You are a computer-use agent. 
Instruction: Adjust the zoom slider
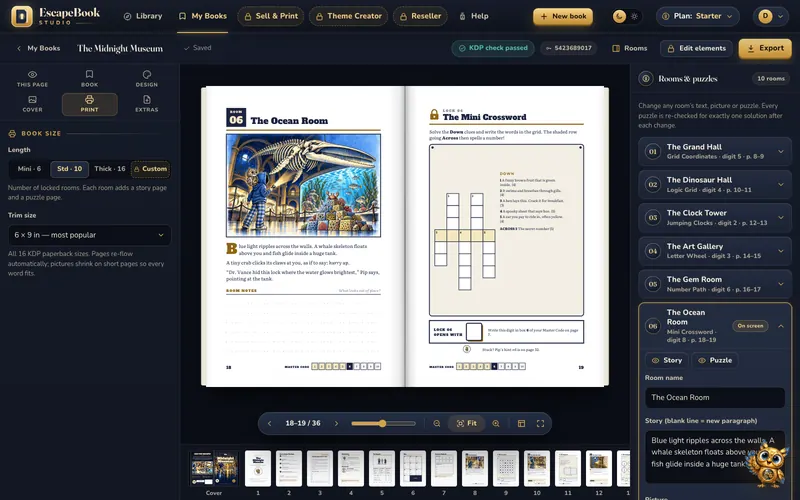click(383, 423)
